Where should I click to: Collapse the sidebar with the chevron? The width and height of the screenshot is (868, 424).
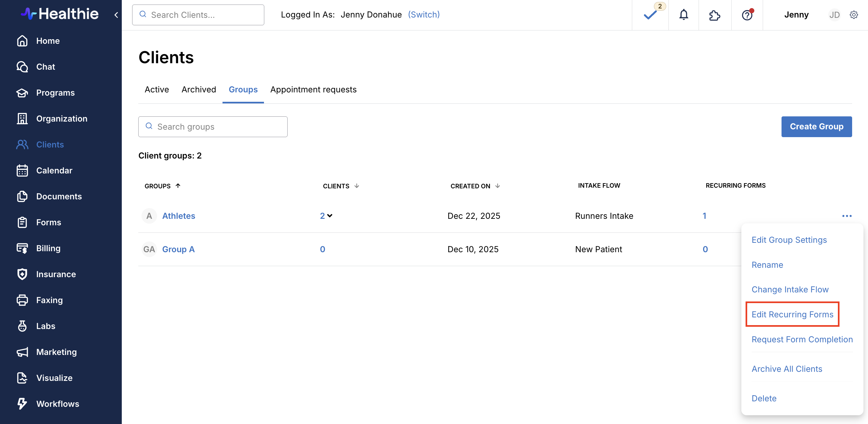(116, 15)
